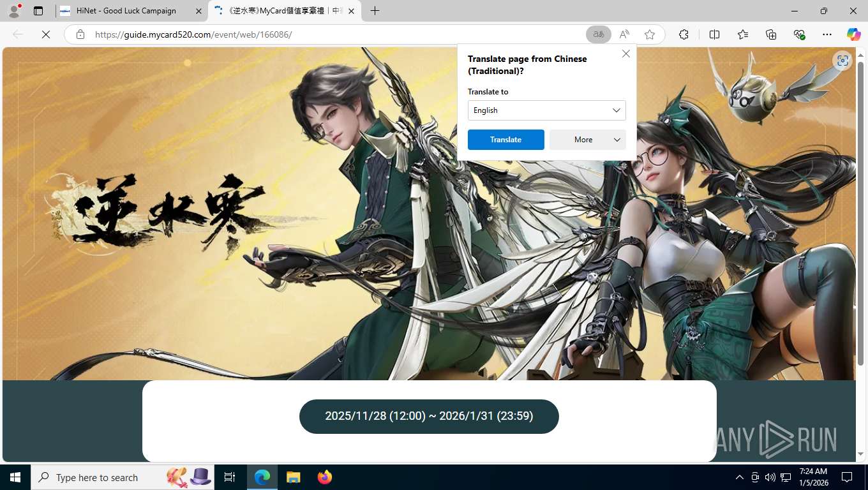Launch Firefox from taskbar

pos(324,477)
